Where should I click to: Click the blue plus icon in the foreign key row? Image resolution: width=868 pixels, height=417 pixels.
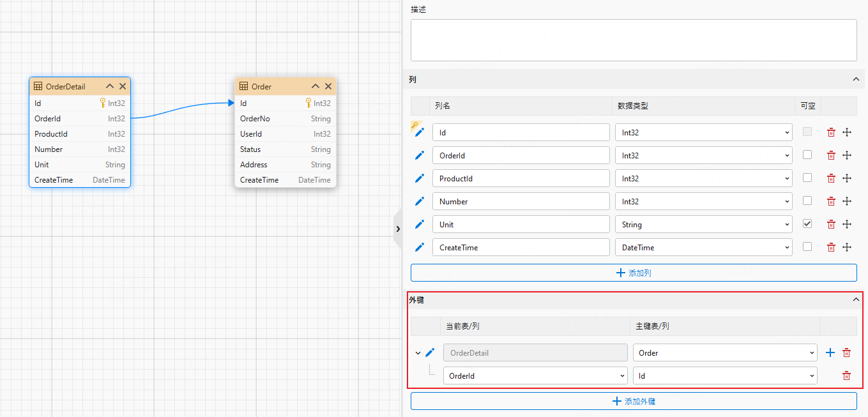coord(830,353)
